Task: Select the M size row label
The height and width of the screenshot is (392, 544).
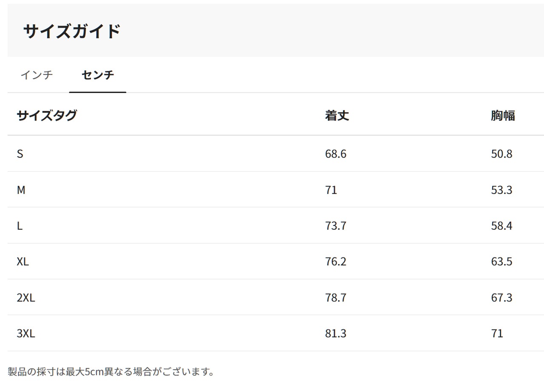Action: point(21,190)
